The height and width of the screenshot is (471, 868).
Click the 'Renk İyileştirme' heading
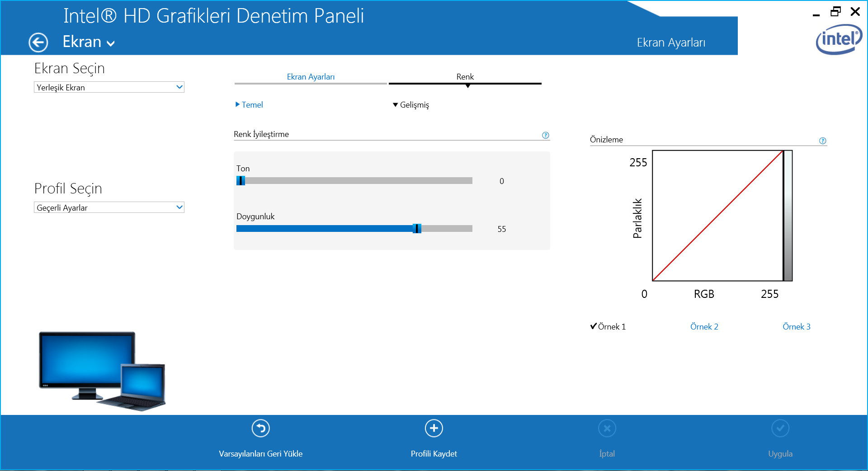(x=261, y=134)
